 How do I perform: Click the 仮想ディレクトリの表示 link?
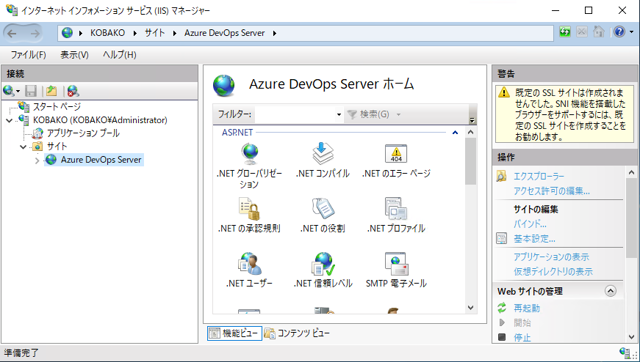pos(553,271)
